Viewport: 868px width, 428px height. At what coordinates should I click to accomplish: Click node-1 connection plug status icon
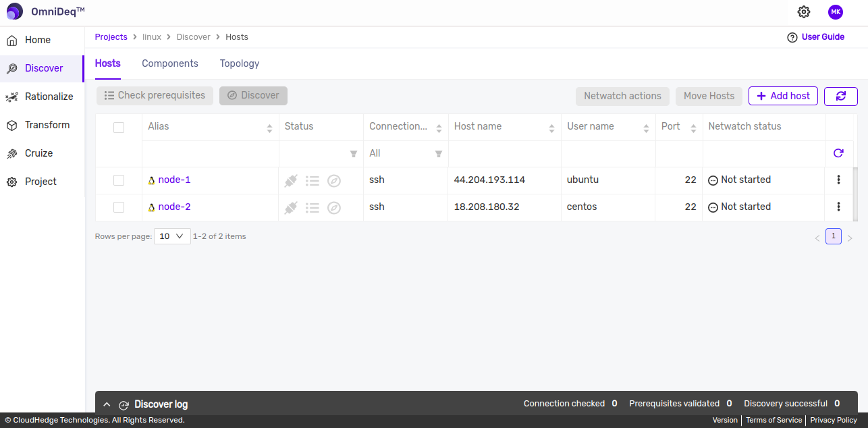point(291,180)
